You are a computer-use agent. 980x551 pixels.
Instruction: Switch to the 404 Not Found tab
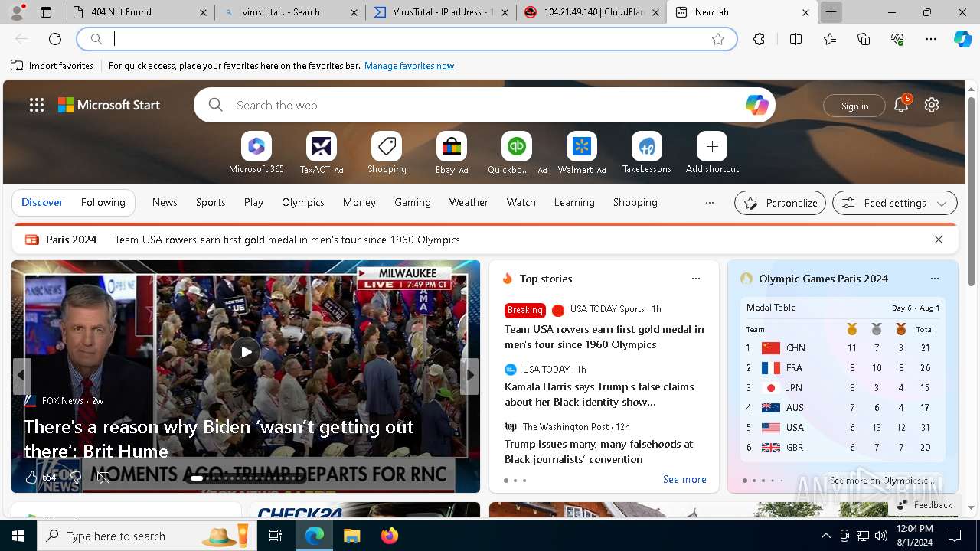pyautogui.click(x=139, y=12)
